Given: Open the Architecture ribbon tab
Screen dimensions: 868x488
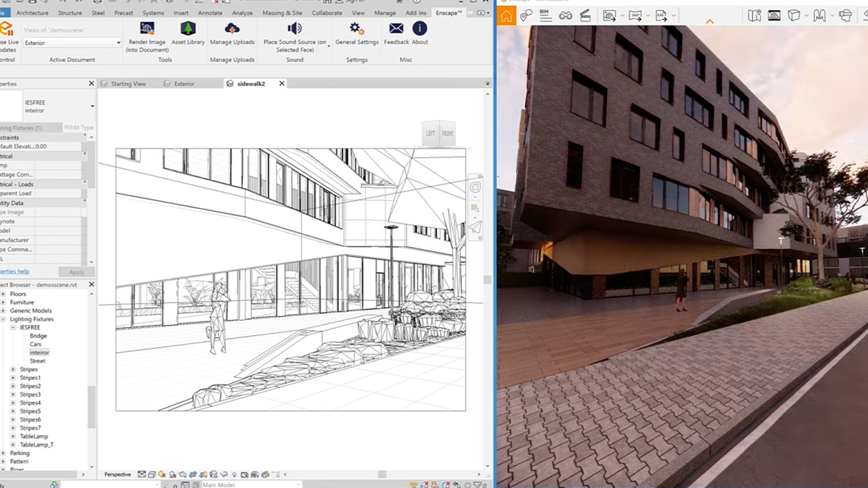Looking at the screenshot, I should pyautogui.click(x=32, y=12).
